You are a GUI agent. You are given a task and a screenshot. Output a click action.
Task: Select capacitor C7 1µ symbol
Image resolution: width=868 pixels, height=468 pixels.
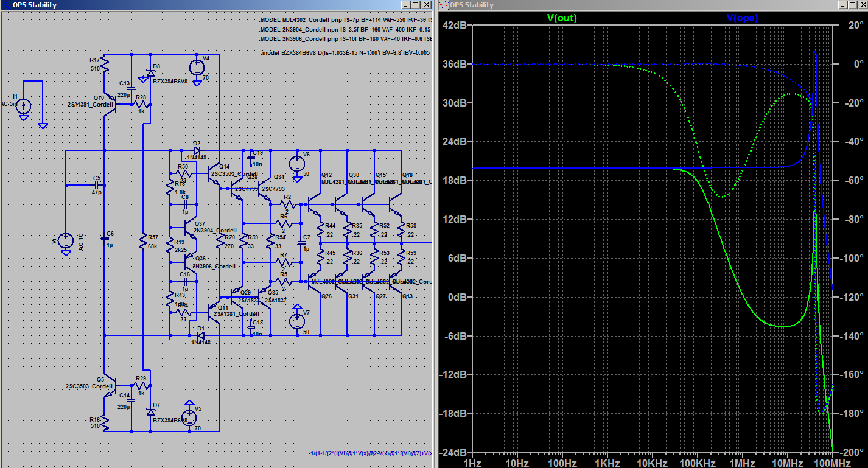tap(299, 242)
